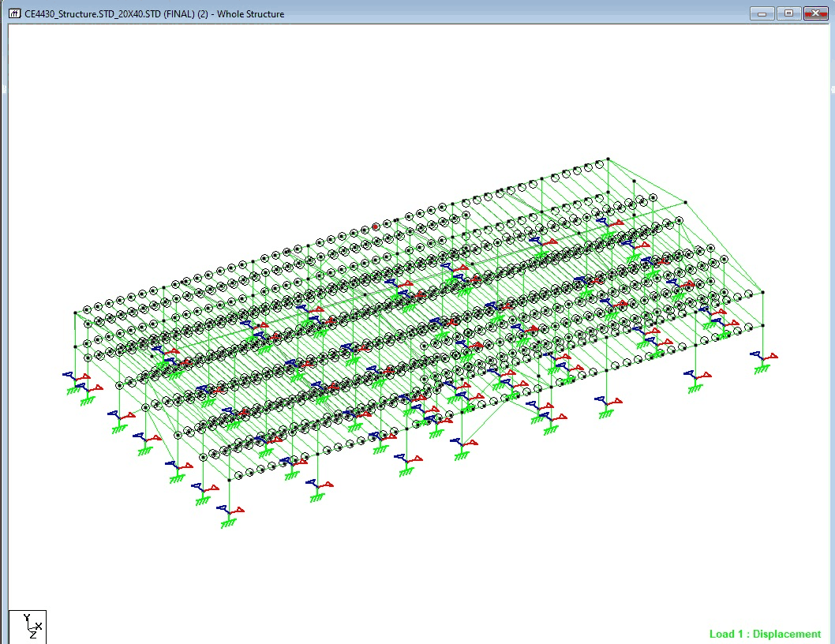Close the Whole Structure window
835x644 pixels.
click(x=815, y=13)
